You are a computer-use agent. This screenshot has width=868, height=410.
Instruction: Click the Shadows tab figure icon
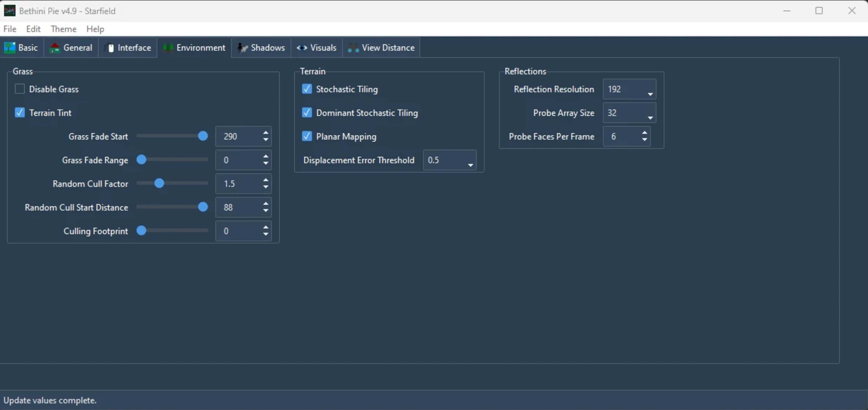tap(242, 48)
